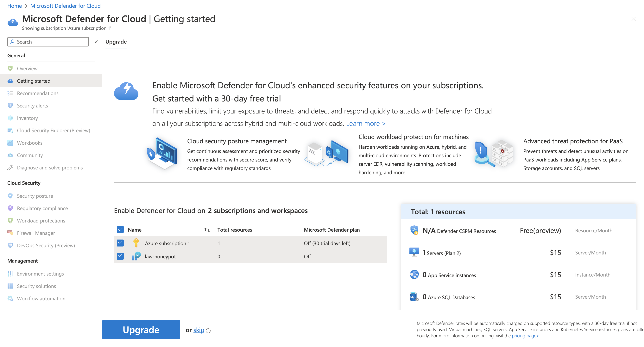Viewport: 644px width, 347px height.
Task: Collapse the sidebar with double chevron
Action: tap(96, 42)
